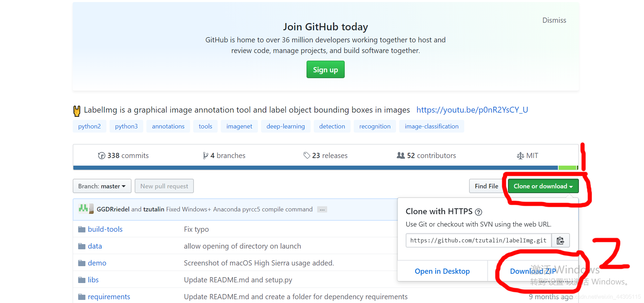Screen dimensions: 644x303
Task: Click the copy URL clipboard icon
Action: click(560, 240)
